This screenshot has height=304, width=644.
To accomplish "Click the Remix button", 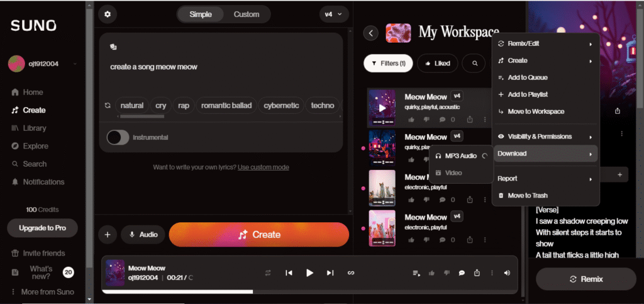I will pyautogui.click(x=586, y=279).
